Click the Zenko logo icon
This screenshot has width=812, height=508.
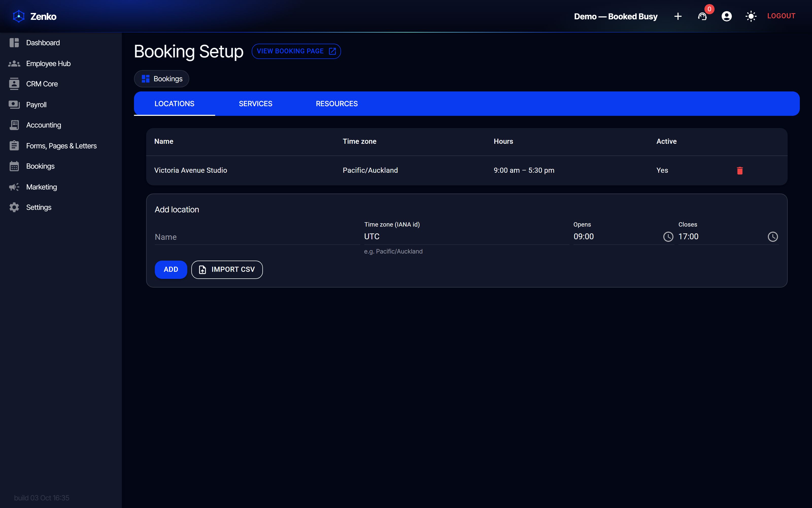pyautogui.click(x=19, y=16)
